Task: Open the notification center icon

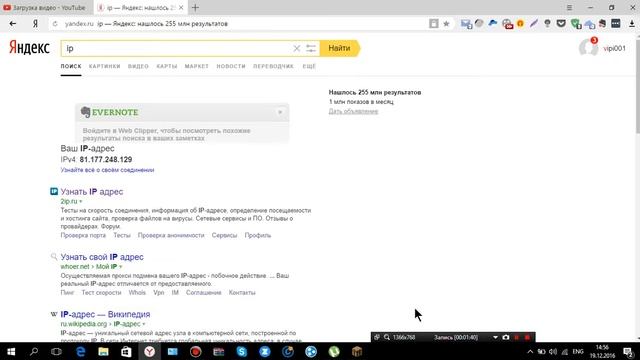Action: click(629, 351)
